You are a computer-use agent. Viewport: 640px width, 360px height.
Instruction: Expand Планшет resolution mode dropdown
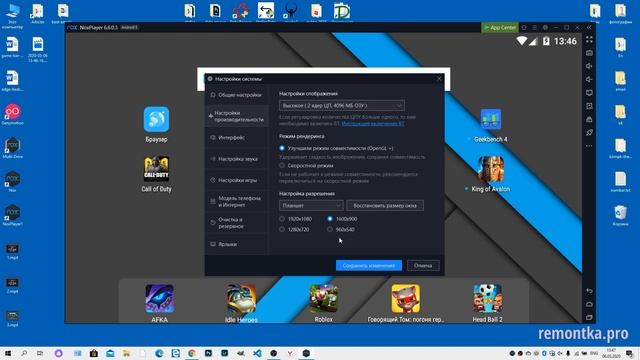point(311,205)
